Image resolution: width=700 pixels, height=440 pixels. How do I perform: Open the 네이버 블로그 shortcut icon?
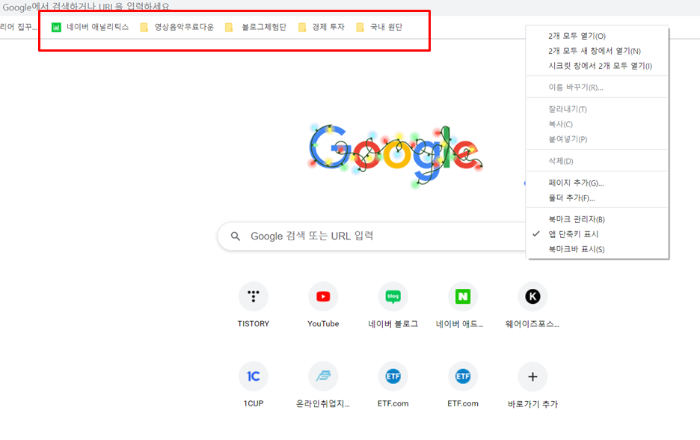click(393, 296)
